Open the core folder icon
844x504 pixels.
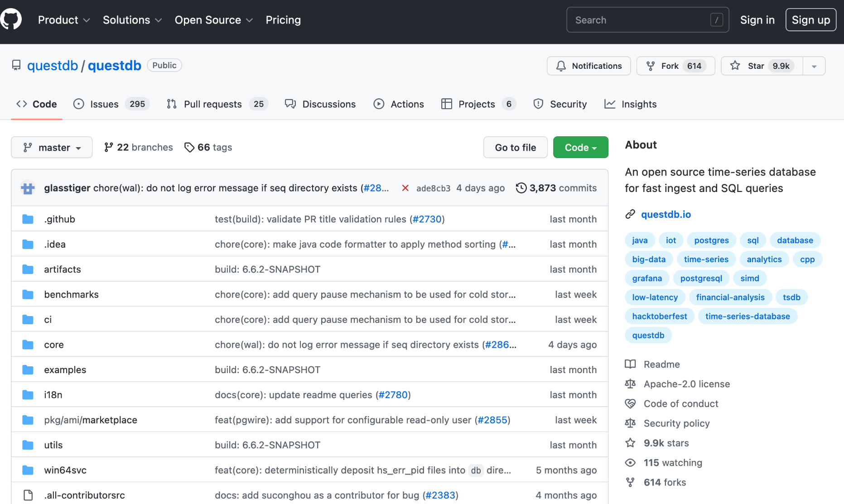(28, 345)
